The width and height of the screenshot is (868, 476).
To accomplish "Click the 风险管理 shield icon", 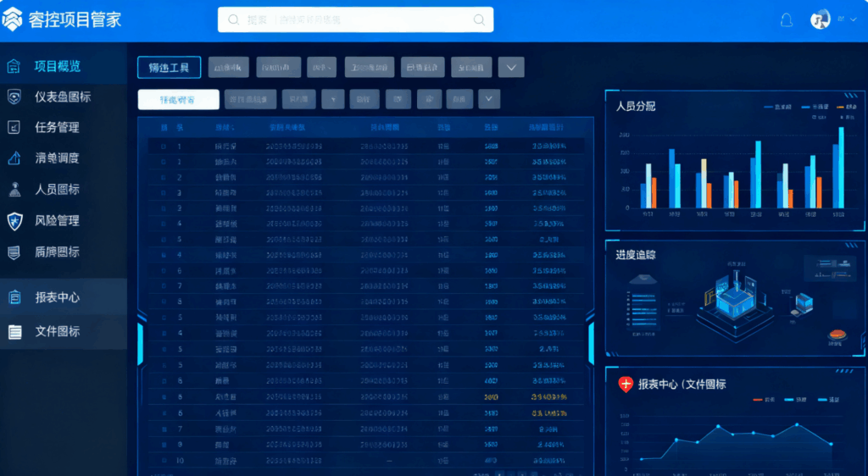I will coord(14,221).
